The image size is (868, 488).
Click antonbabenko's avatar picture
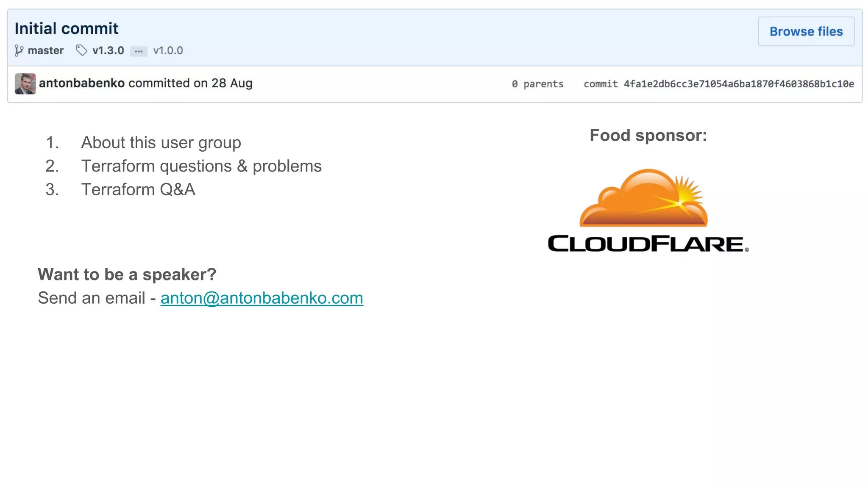point(25,83)
